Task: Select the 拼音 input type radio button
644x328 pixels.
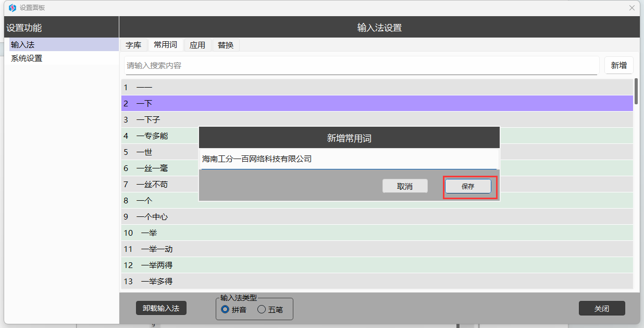Action: pos(225,309)
